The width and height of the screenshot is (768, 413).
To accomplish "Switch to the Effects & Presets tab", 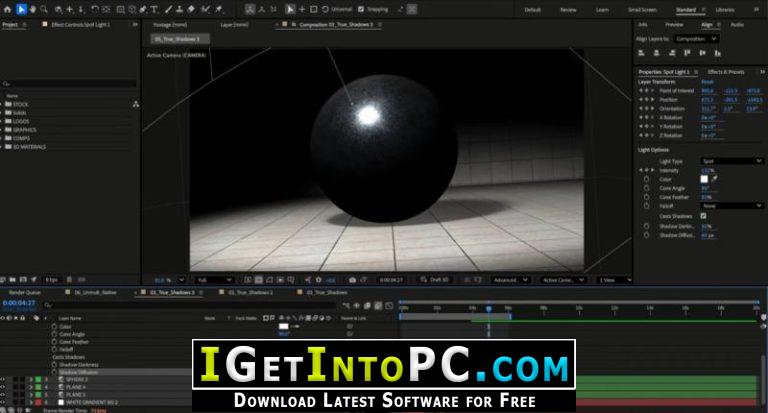I will pos(726,72).
